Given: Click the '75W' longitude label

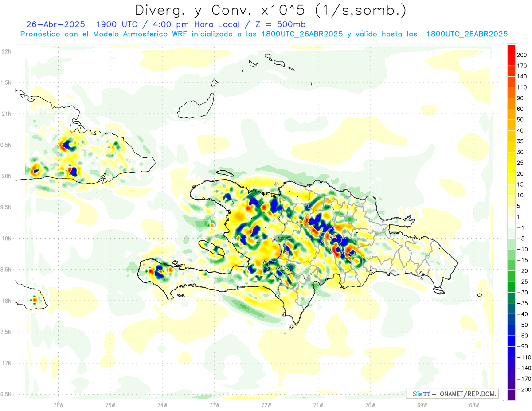Looking at the screenshot, I should [110, 405].
